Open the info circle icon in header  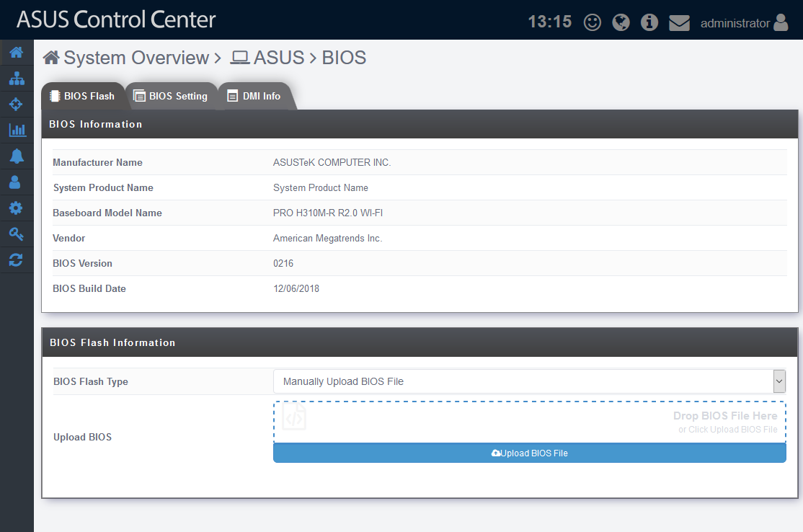pyautogui.click(x=649, y=22)
